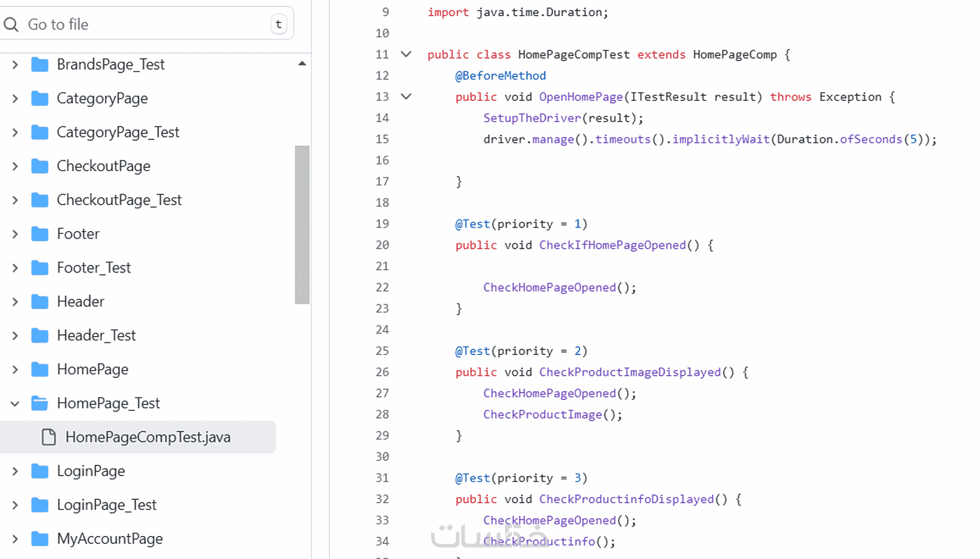This screenshot has height=559, width=980.
Task: Click the Header folder icon
Action: pos(40,301)
